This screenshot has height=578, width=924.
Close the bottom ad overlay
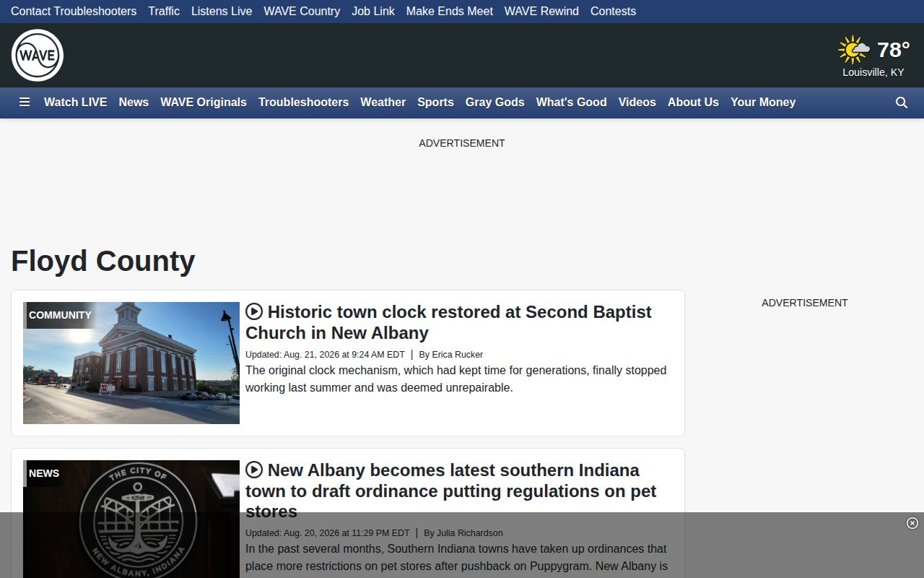coord(912,523)
